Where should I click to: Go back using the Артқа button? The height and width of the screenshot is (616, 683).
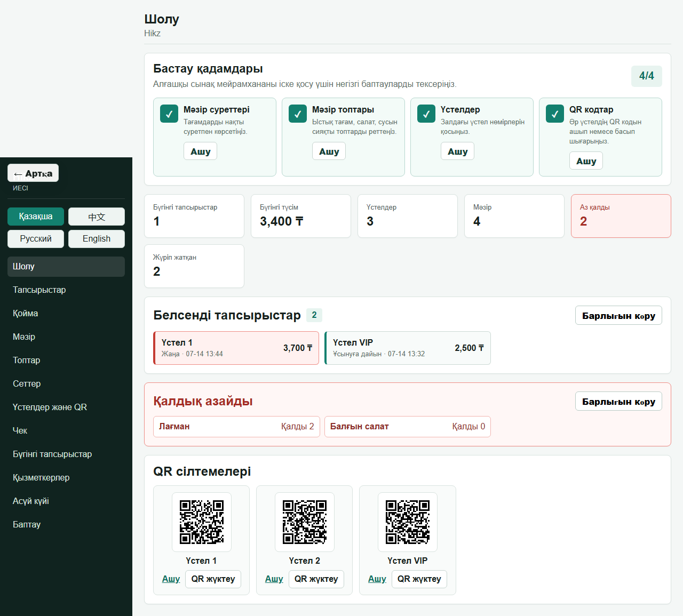tap(33, 173)
